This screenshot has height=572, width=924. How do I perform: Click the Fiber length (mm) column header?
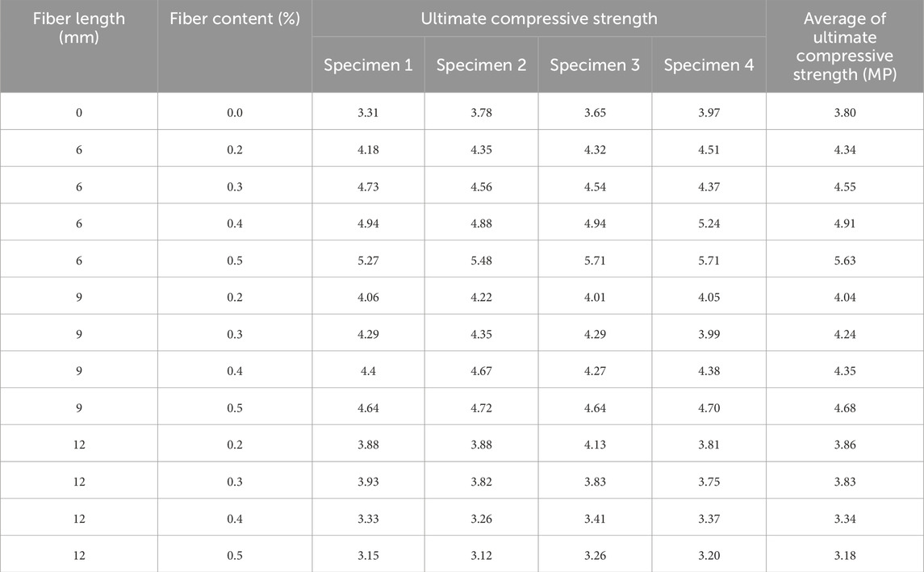point(78,28)
